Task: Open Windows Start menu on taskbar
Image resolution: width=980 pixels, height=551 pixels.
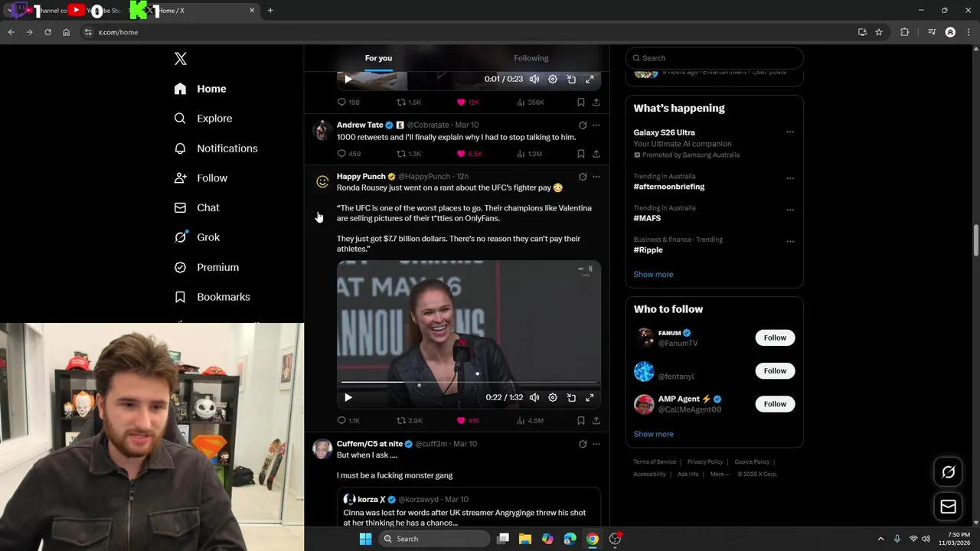Action: (365, 539)
